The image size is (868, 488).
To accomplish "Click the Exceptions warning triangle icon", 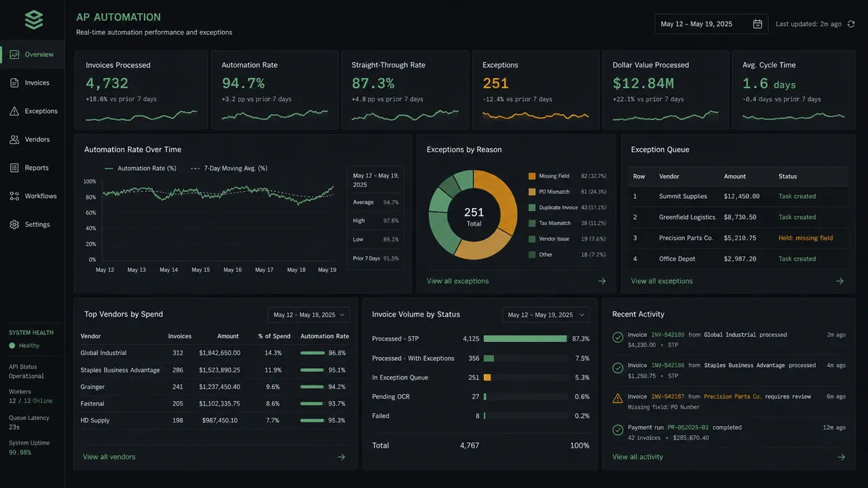I will point(14,111).
